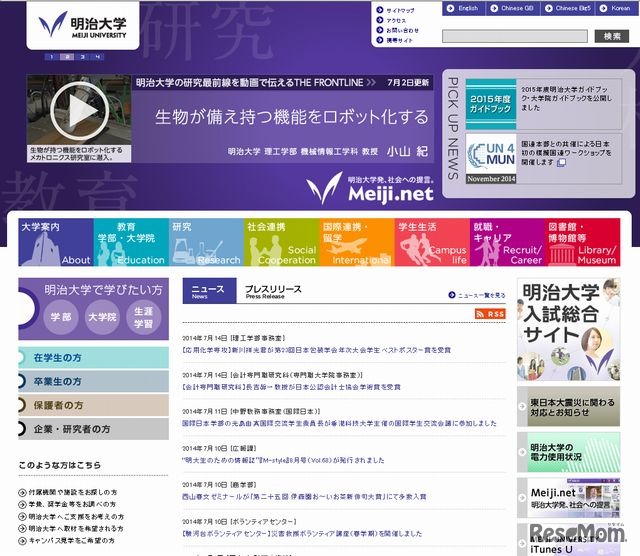This screenshot has height=556, width=640.
Task: Switch language to Chinese GB
Action: coord(513,8)
